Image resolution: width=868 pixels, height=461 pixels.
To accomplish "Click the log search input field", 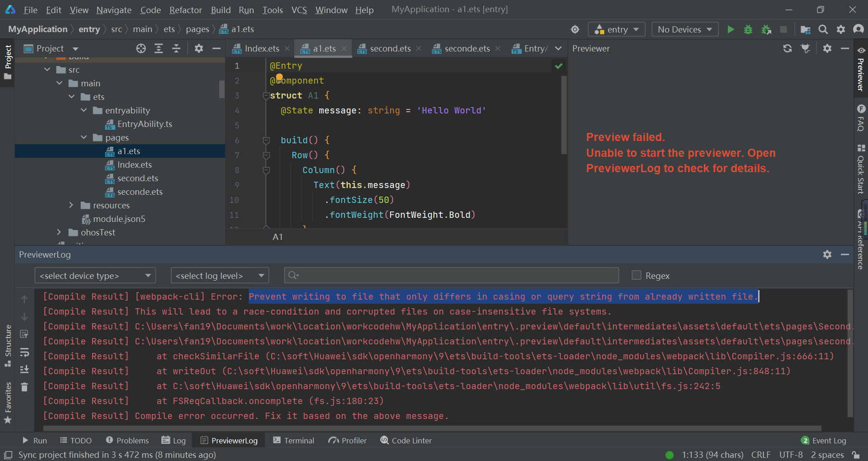I will (x=451, y=275).
